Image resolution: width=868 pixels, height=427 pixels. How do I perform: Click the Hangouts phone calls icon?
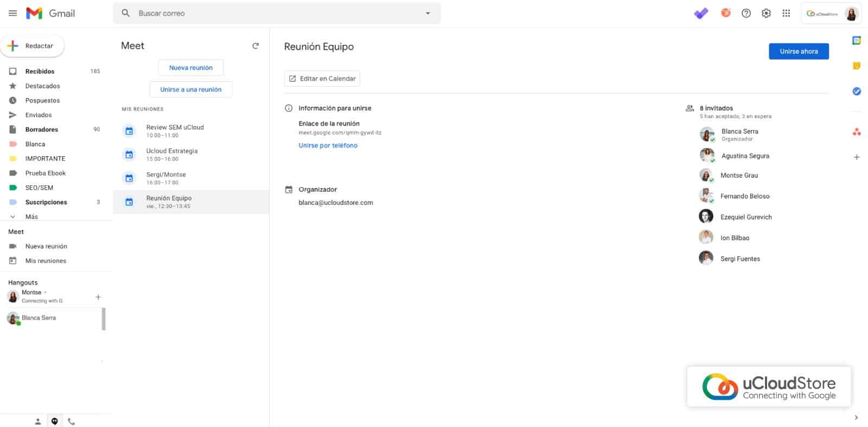pyautogui.click(x=71, y=421)
